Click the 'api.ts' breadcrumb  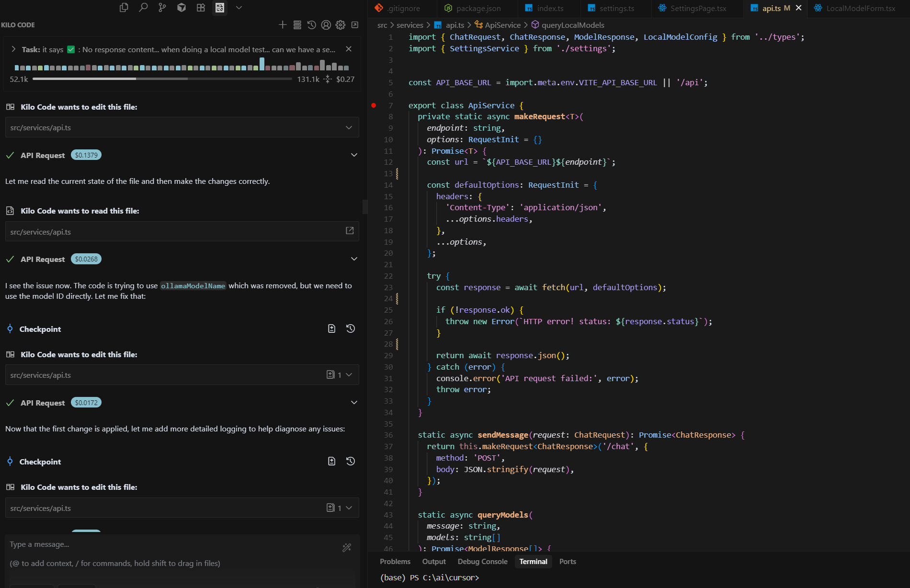click(455, 25)
